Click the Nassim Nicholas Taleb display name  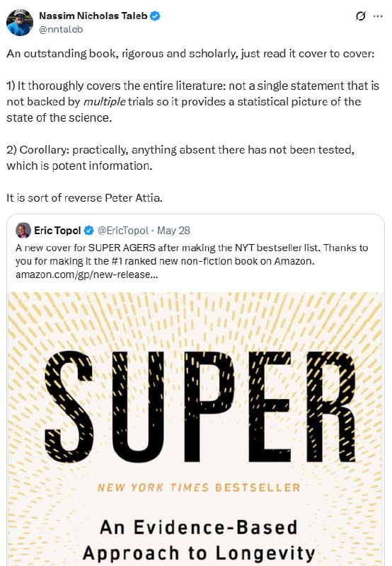click(93, 16)
